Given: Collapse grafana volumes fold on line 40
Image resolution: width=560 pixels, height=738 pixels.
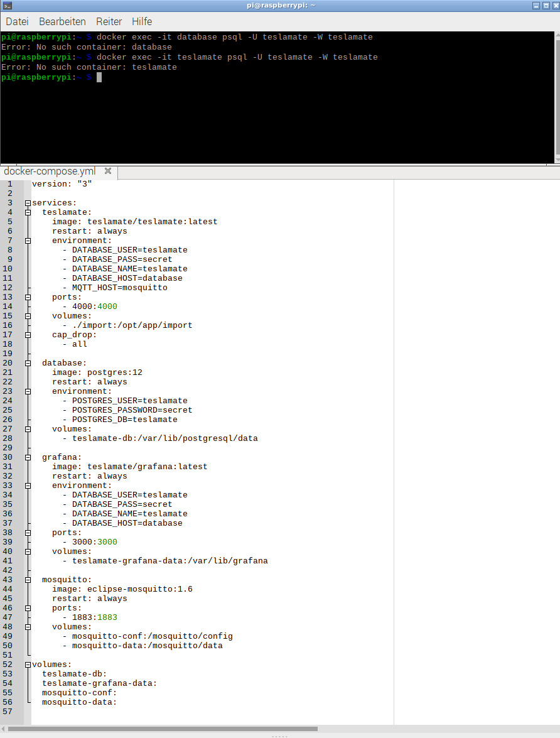Looking at the screenshot, I should coord(28,551).
